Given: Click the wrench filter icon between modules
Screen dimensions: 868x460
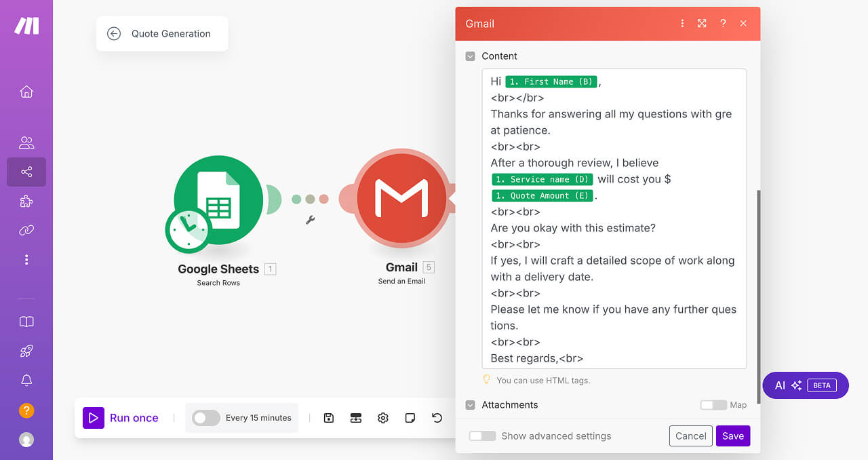Looking at the screenshot, I should pos(310,219).
